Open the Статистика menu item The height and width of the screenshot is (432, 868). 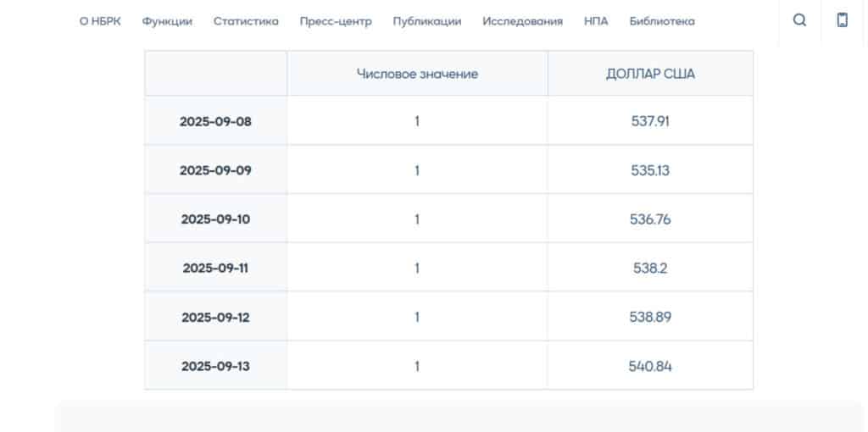point(246,21)
